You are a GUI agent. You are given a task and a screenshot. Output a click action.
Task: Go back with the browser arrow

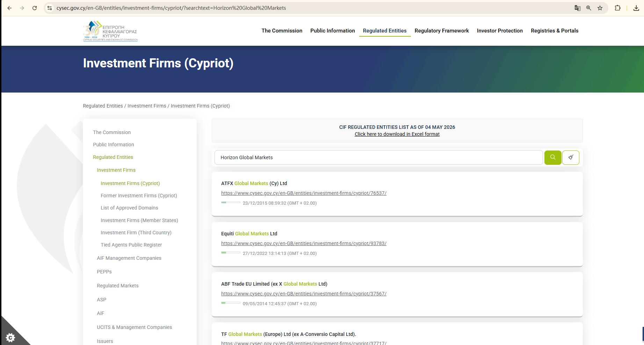tap(9, 8)
